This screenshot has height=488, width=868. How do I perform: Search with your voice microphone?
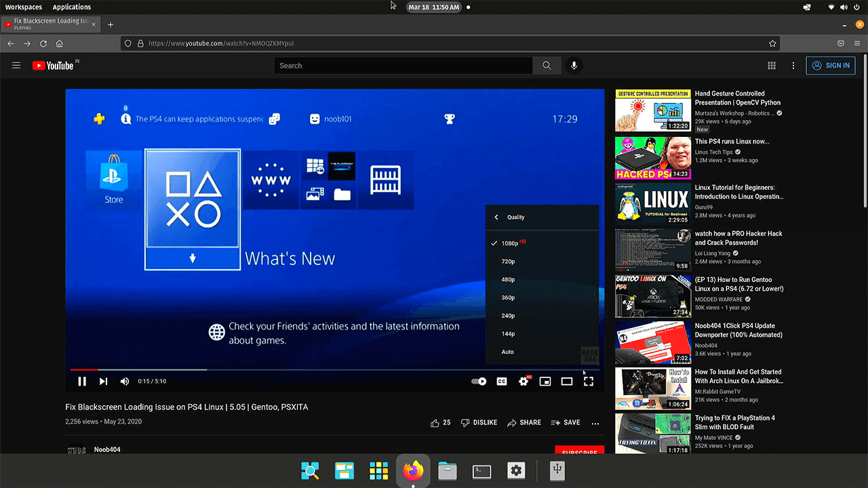574,66
